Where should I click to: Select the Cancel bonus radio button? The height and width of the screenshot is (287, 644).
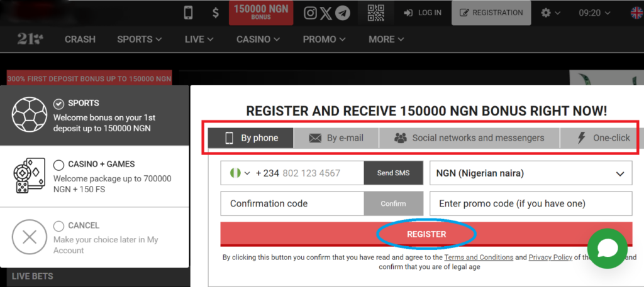[x=58, y=226]
